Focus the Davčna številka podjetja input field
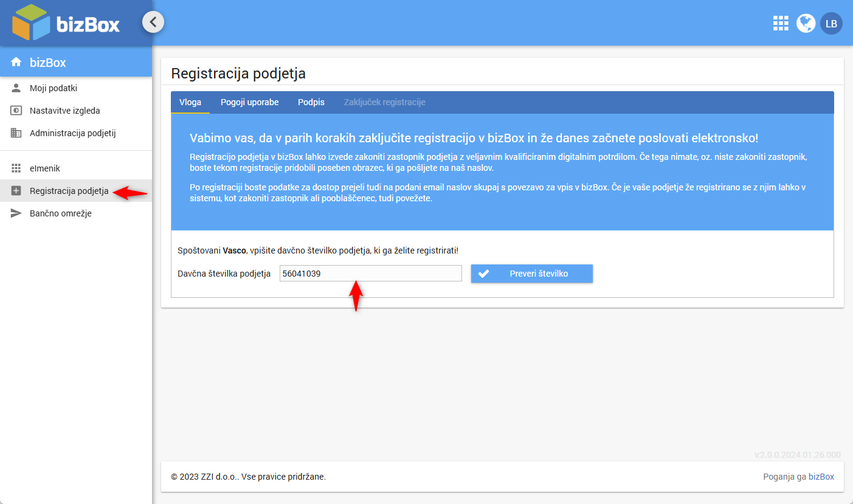 [371, 274]
